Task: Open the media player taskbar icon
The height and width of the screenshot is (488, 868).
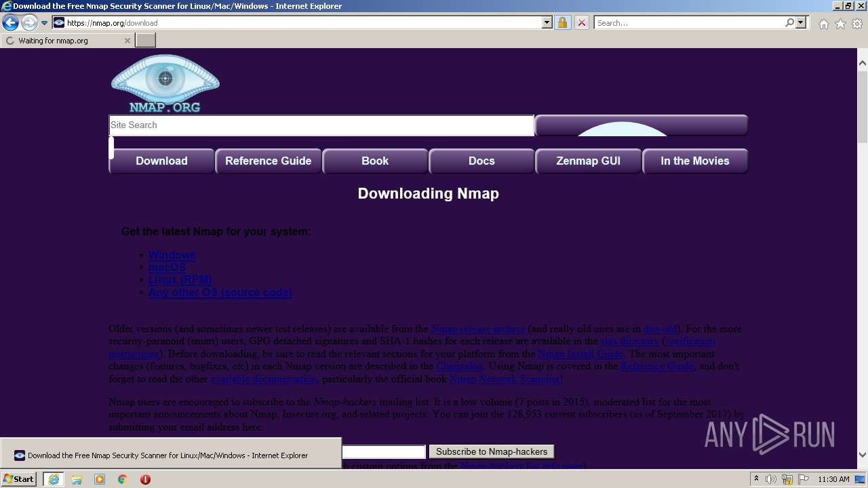Action: pos(100,479)
